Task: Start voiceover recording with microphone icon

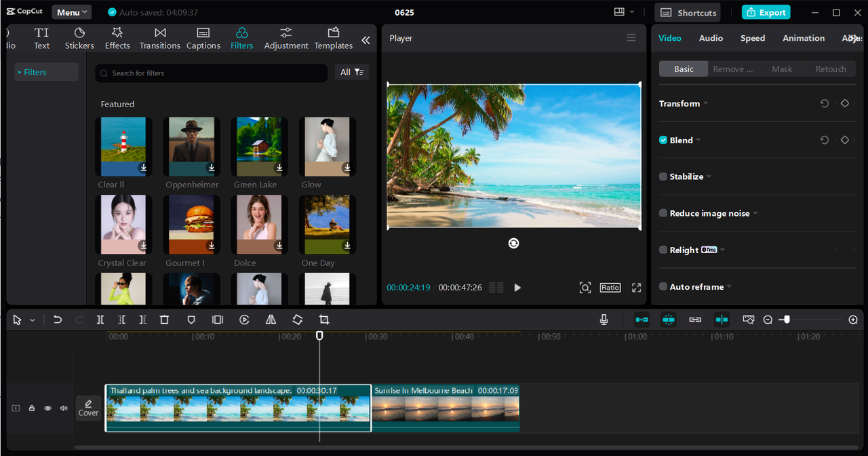Action: tap(604, 320)
